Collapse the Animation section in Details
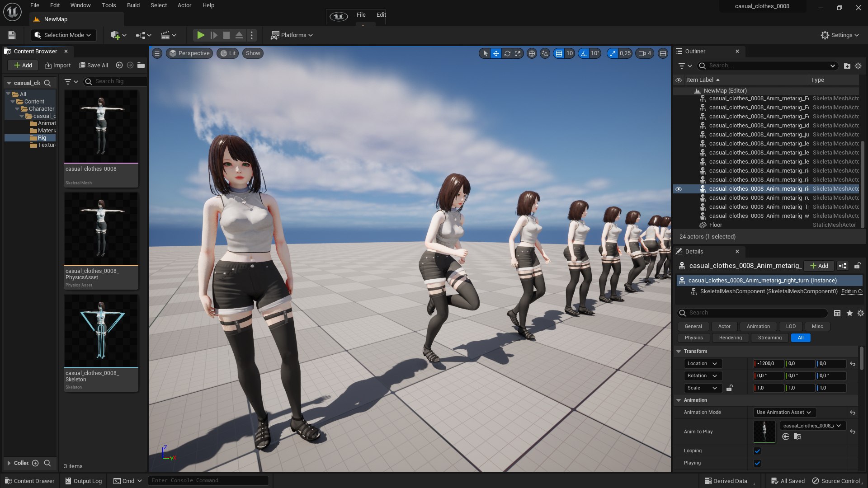The height and width of the screenshot is (488, 868). click(679, 400)
